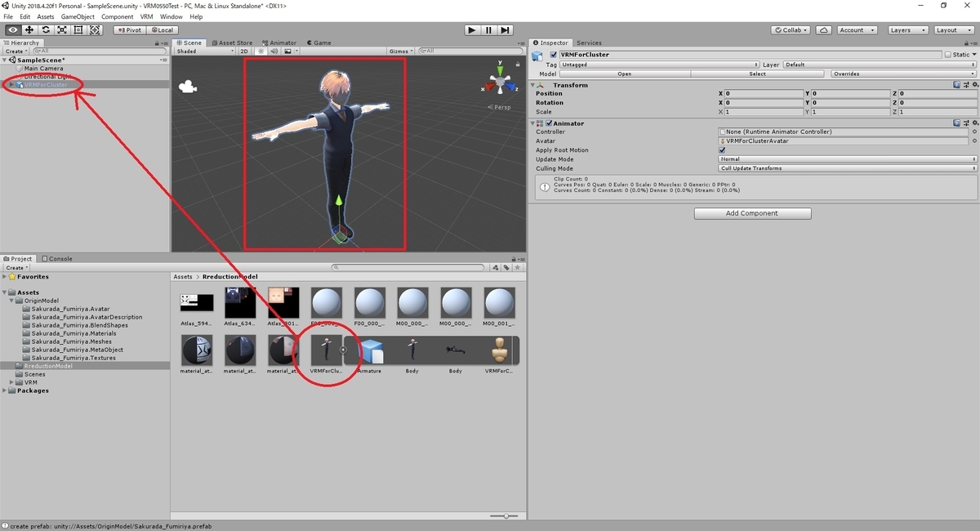Toggle scene effects image icon
980x531 pixels.
(x=287, y=51)
